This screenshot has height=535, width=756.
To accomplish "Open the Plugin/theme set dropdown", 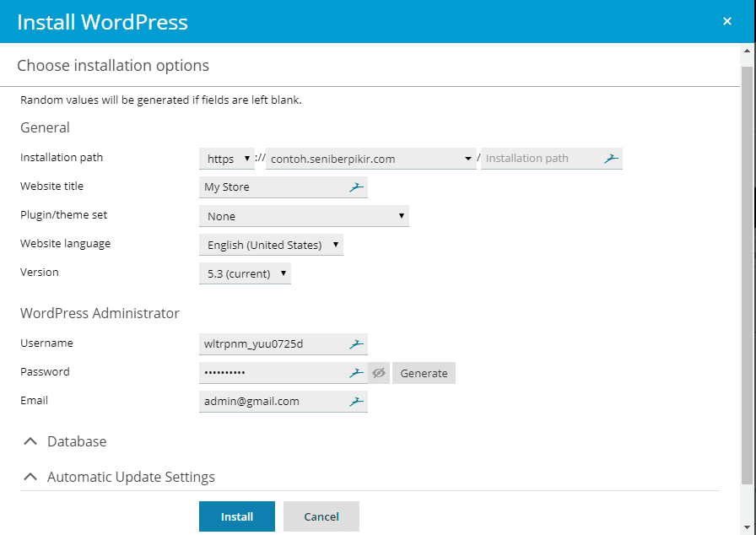I will coord(304,216).
